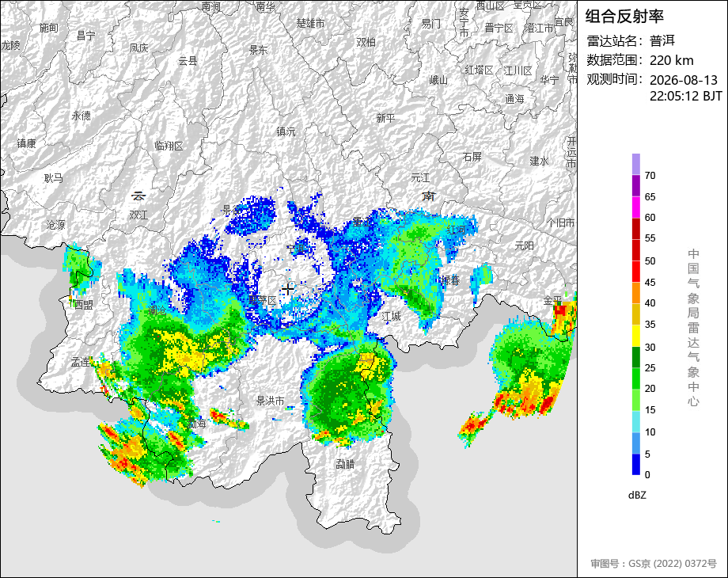Viewport: 728px width, 578px height.
Task: Select the magenta 60 dBZ legend color
Action: click(x=636, y=207)
